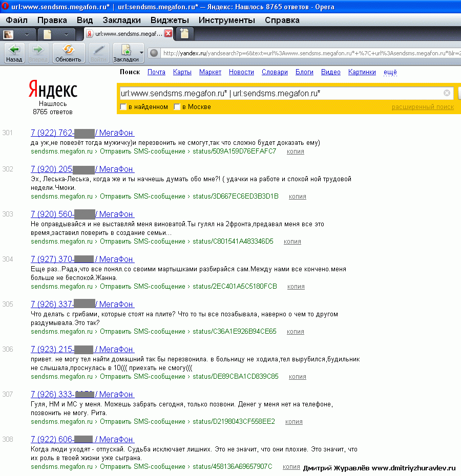Open копия cached link for status/2EC401A5C5180FCB
The width and height of the screenshot is (461, 476).
pyautogui.click(x=296, y=286)
